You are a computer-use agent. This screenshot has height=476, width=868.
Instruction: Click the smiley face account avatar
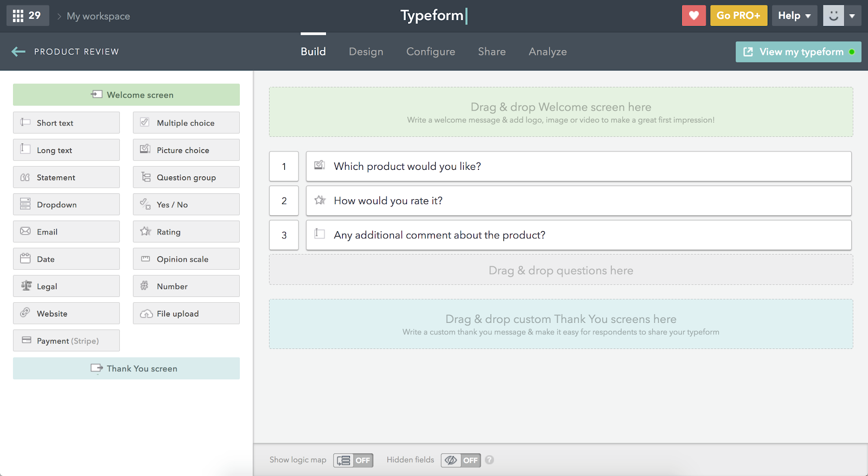[834, 16]
